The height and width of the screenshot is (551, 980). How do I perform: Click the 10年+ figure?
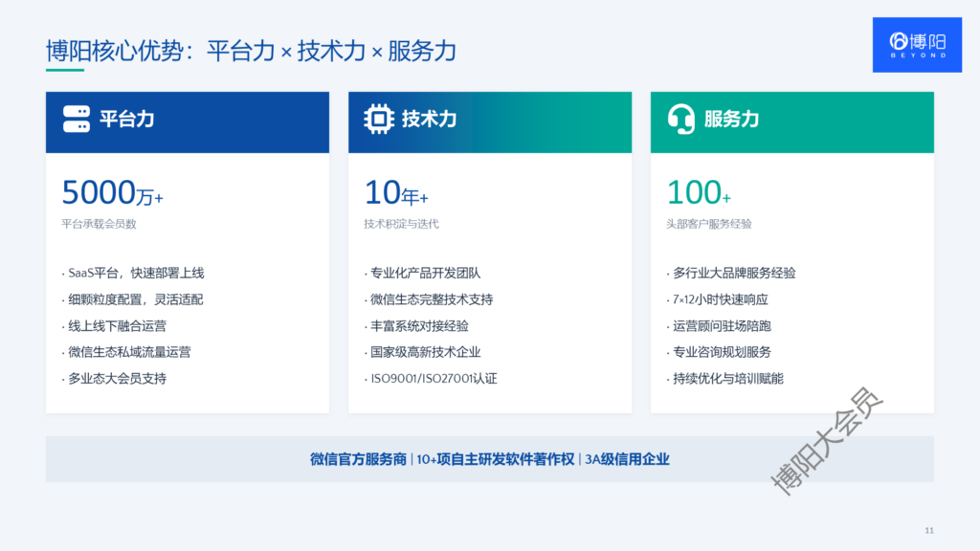coord(396,192)
